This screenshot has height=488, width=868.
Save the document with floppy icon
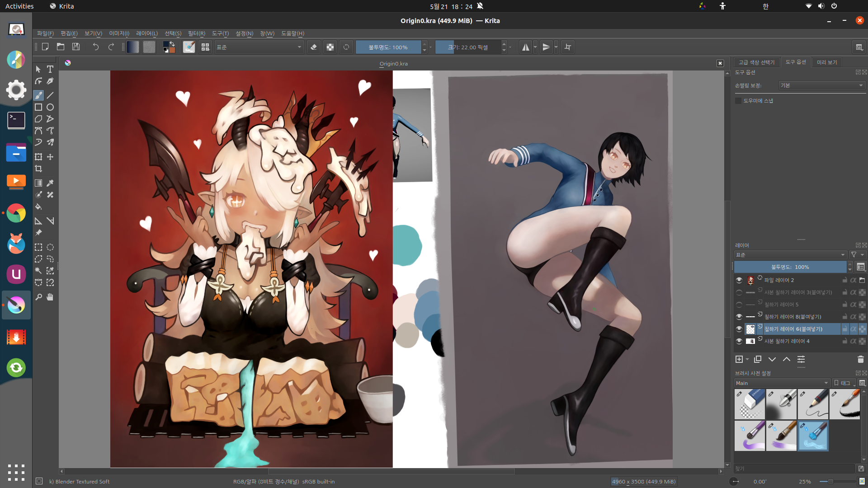point(76,47)
